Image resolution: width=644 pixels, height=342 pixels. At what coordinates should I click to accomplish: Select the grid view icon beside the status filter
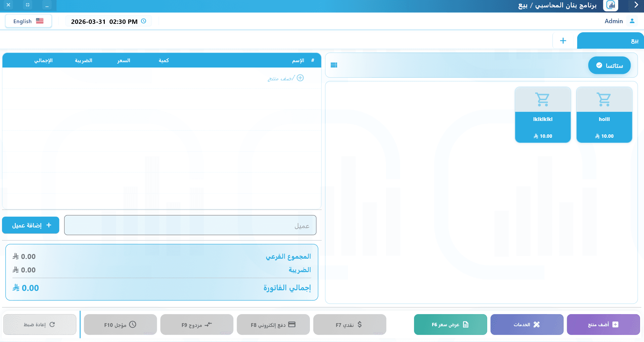(334, 65)
